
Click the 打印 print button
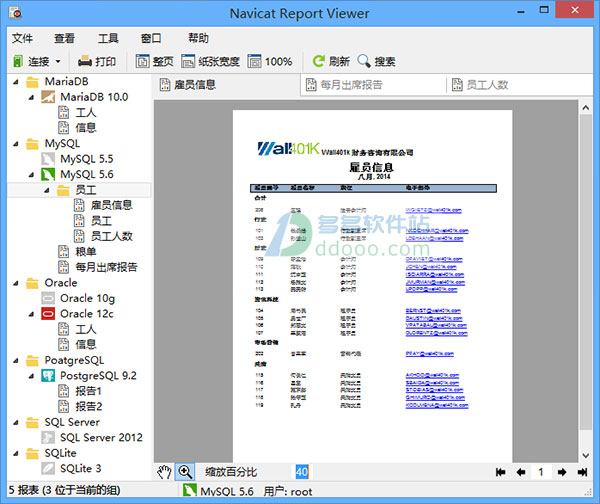tap(97, 61)
